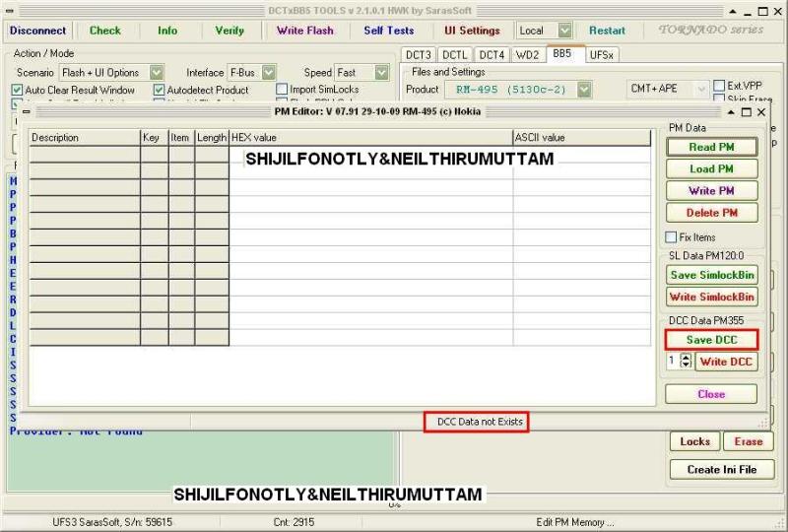Image resolution: width=788 pixels, height=532 pixels.
Task: Close the PM Editor with Close button
Action: point(711,394)
